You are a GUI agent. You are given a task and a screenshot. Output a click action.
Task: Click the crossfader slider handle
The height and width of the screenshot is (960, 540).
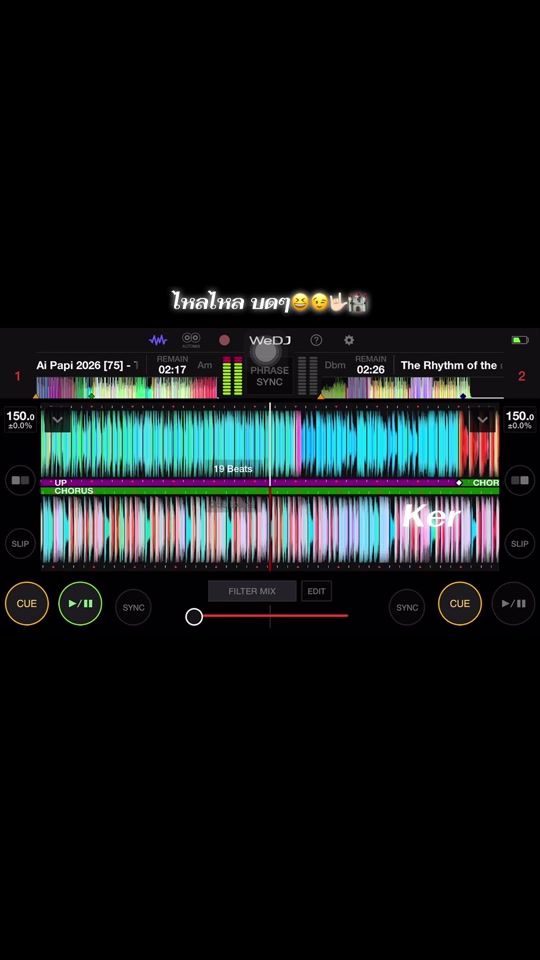(194, 617)
